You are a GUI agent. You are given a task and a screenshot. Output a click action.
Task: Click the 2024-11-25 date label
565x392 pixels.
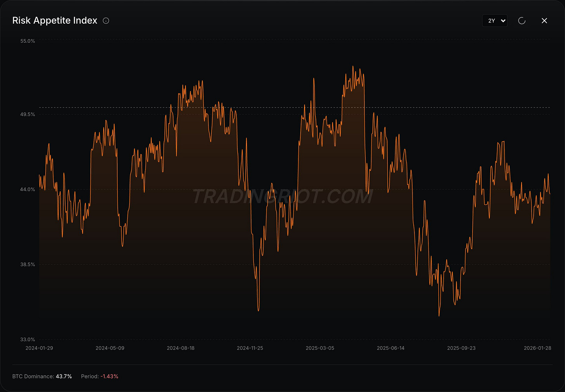point(250,348)
